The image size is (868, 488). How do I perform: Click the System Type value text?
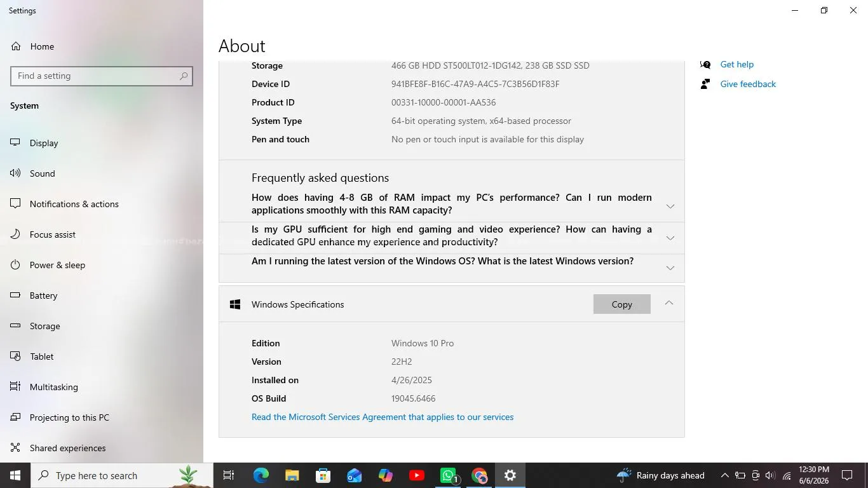tap(481, 121)
